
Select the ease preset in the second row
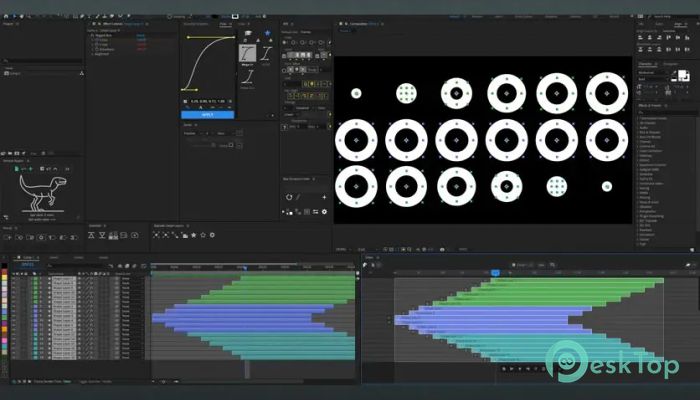pos(248,77)
